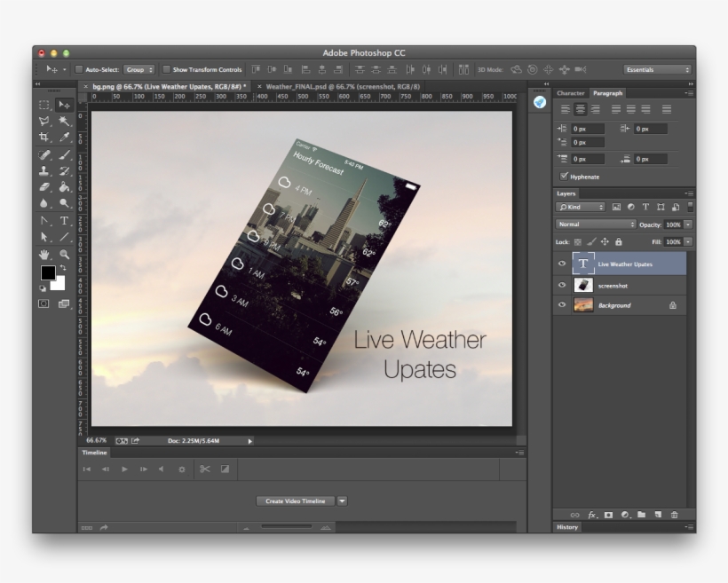Expand the Opacity slider dropdown arrow
Image resolution: width=728 pixels, height=583 pixels.
[x=688, y=225]
